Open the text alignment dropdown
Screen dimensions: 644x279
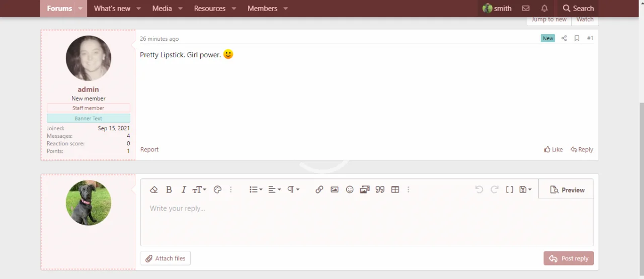coord(274,190)
